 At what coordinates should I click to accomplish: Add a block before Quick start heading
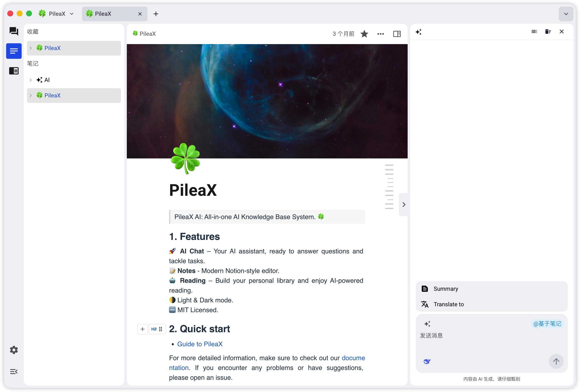(143, 329)
